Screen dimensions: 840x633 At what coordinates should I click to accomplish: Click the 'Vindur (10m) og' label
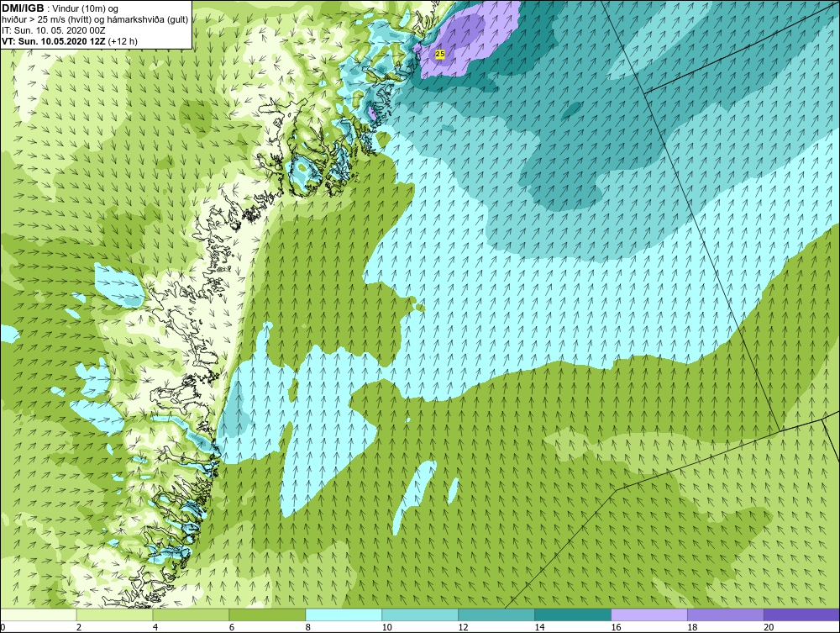click(x=85, y=9)
